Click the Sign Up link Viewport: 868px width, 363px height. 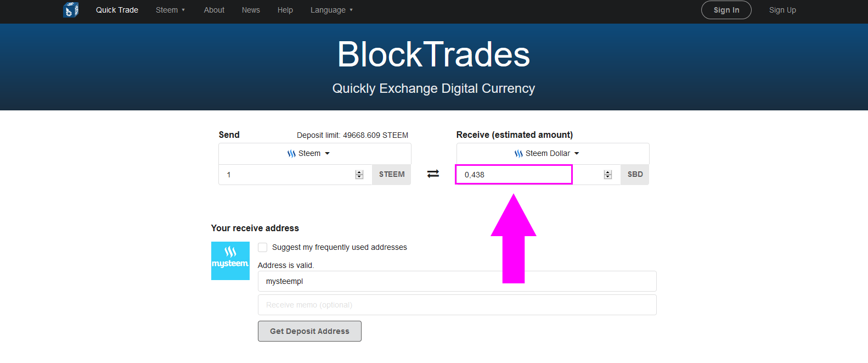pyautogui.click(x=782, y=10)
